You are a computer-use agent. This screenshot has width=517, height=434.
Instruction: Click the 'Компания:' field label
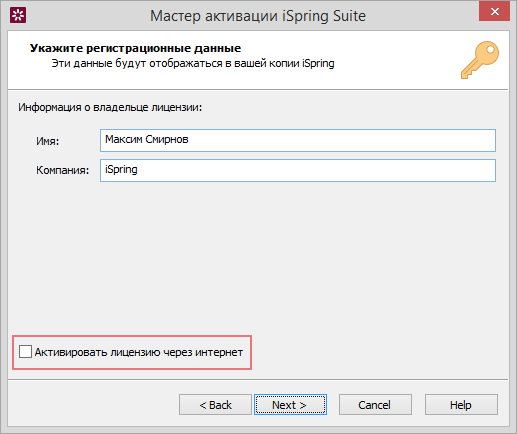click(63, 170)
